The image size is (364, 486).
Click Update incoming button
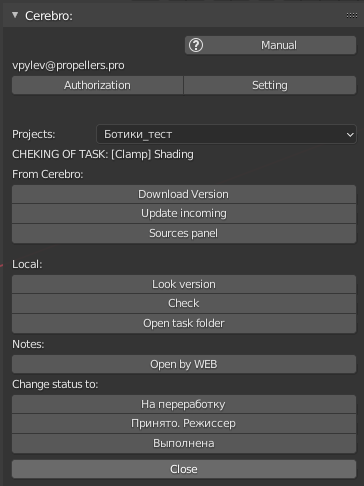point(184,213)
